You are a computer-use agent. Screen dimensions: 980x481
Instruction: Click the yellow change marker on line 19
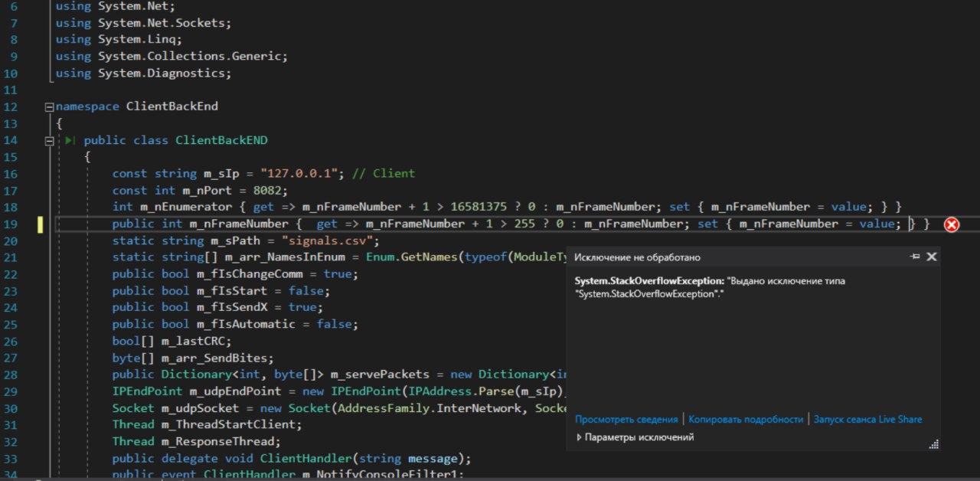click(x=41, y=224)
